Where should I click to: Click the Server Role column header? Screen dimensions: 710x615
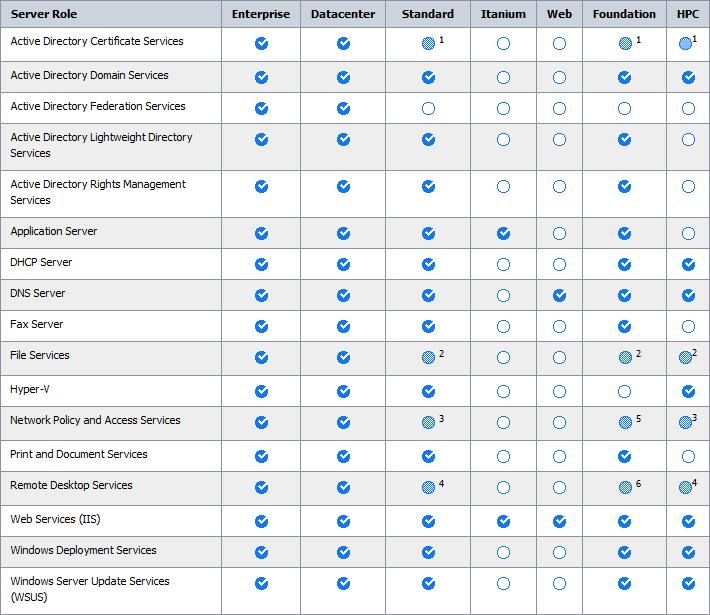pos(43,14)
